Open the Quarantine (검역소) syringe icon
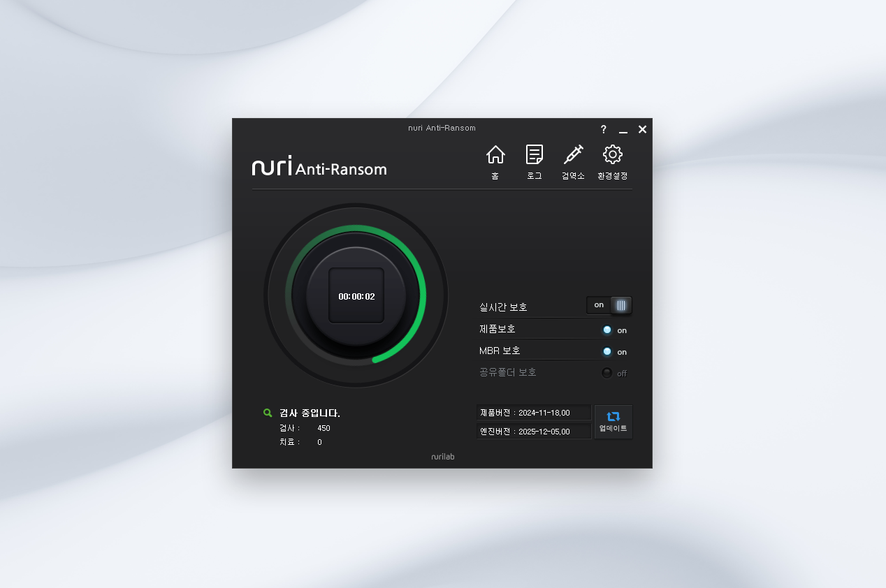The width and height of the screenshot is (886, 588). pos(573,156)
